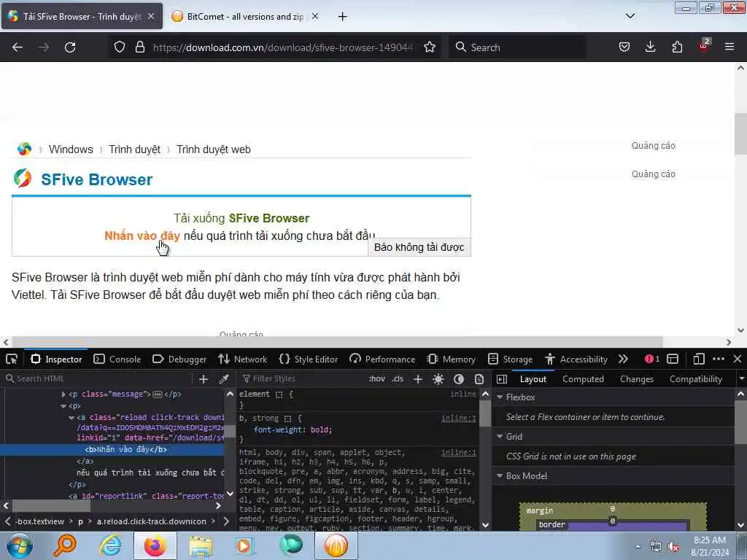Toggle dark color scheme simulation
The width and height of the screenshot is (747, 560).
459,379
